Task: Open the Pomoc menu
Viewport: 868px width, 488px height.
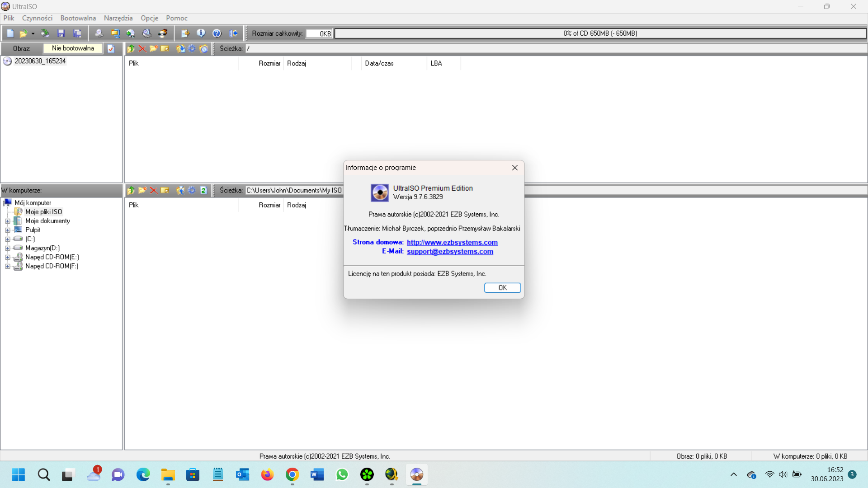Action: coord(177,18)
